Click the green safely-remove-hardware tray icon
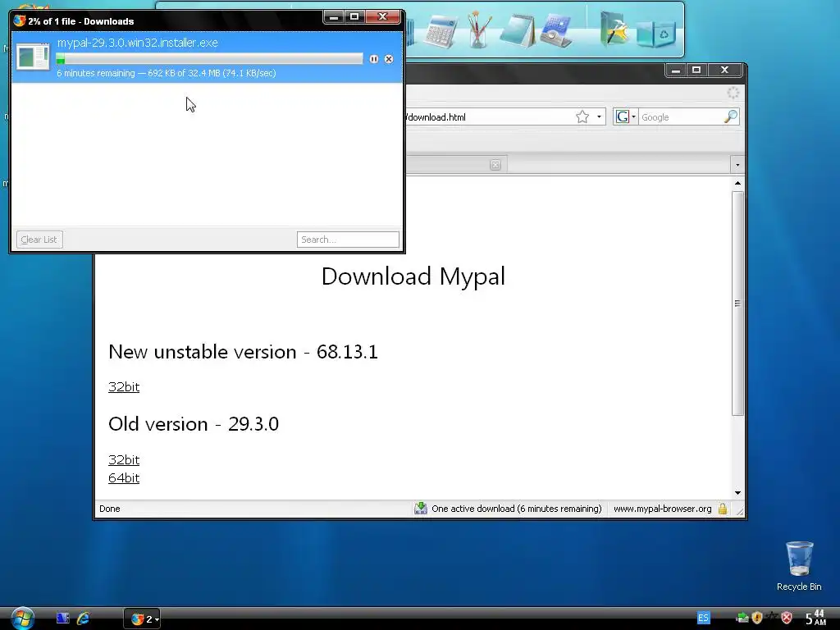840x630 pixels. [742, 619]
